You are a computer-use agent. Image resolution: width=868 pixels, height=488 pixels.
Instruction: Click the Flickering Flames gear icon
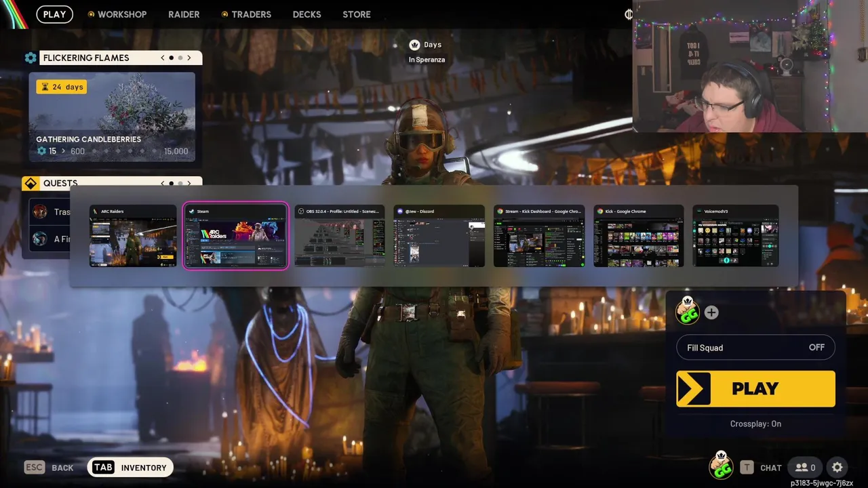click(31, 58)
